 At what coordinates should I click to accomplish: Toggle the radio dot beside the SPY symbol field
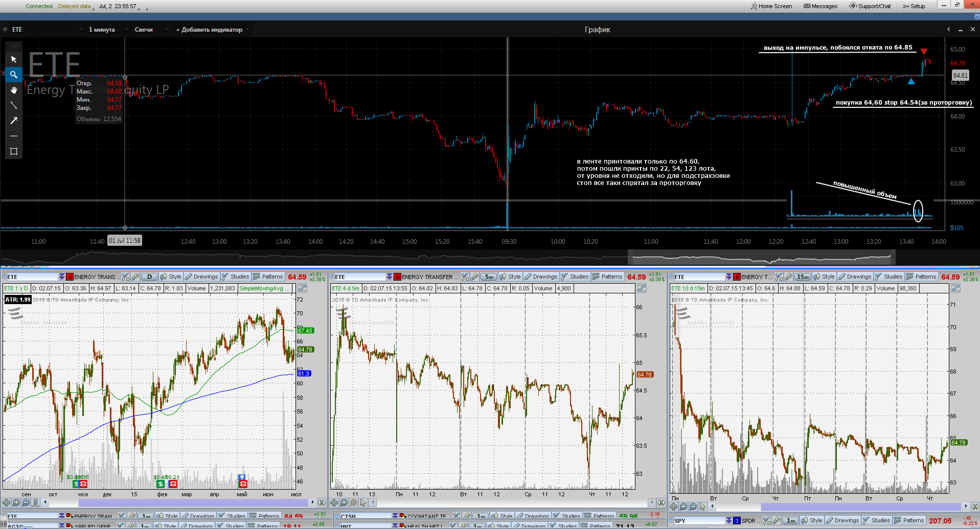pos(670,520)
